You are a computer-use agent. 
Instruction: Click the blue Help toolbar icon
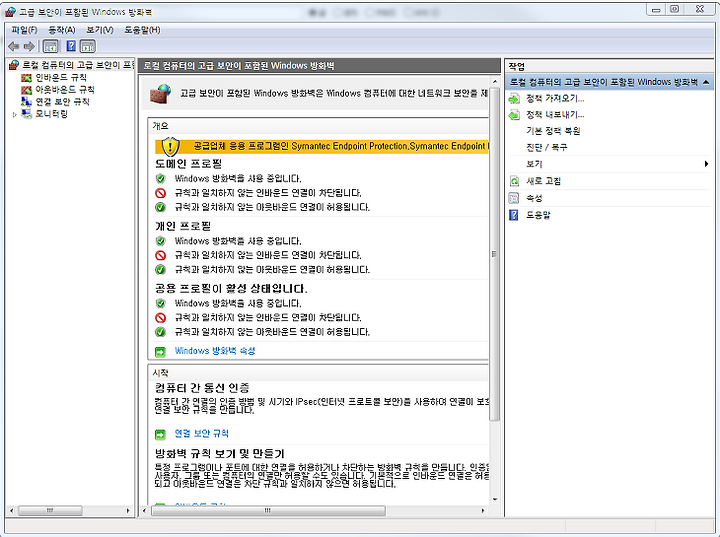[x=71, y=46]
